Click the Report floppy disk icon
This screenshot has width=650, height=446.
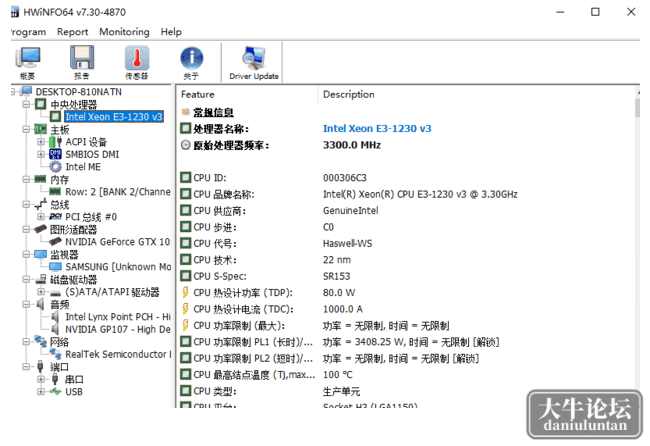click(82, 62)
